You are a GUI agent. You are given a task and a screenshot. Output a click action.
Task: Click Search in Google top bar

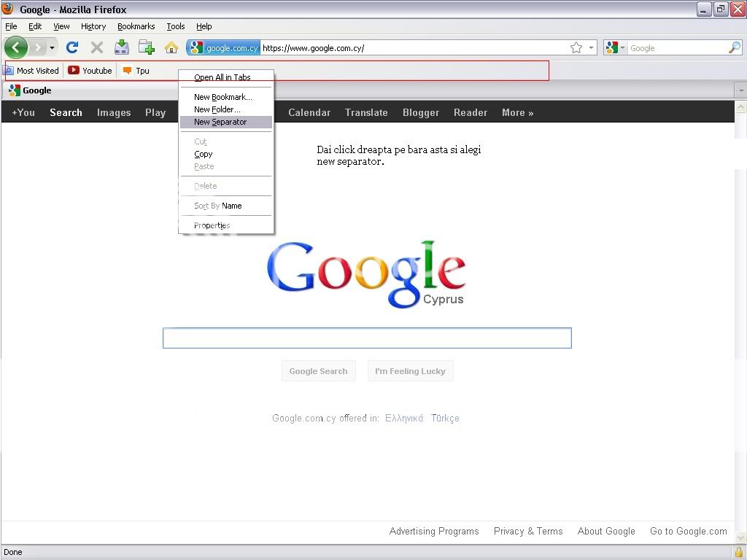tap(66, 112)
